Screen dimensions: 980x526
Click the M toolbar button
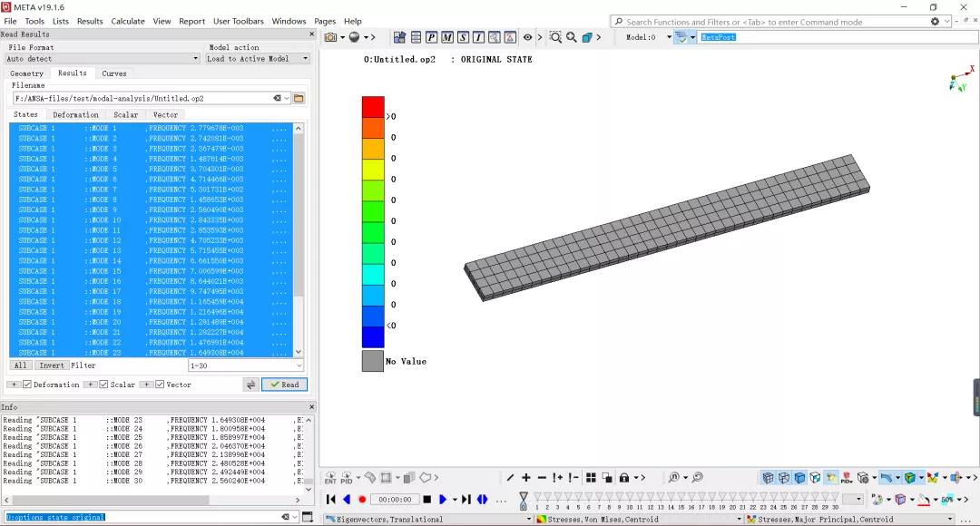point(446,37)
